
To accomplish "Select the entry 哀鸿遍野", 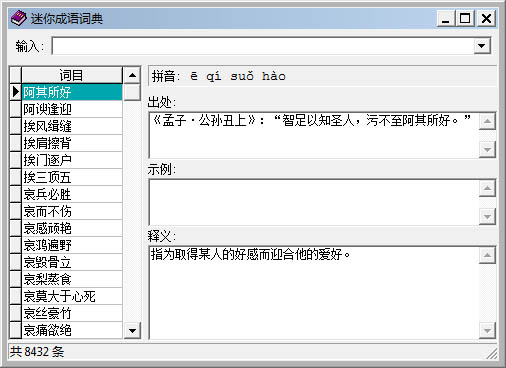I will tap(72, 245).
